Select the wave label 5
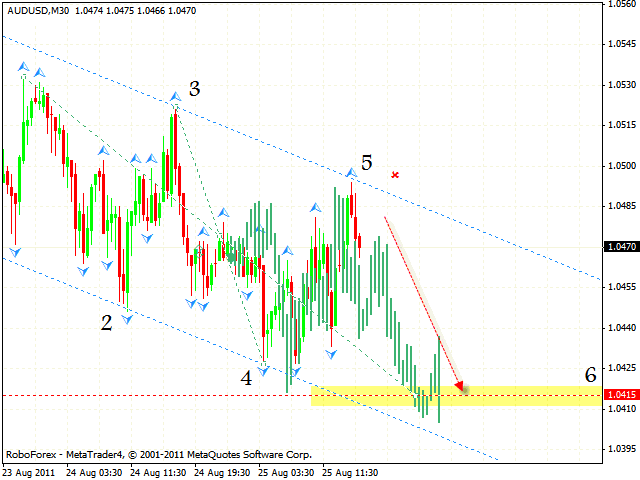This screenshot has height=480, width=640. tap(367, 162)
